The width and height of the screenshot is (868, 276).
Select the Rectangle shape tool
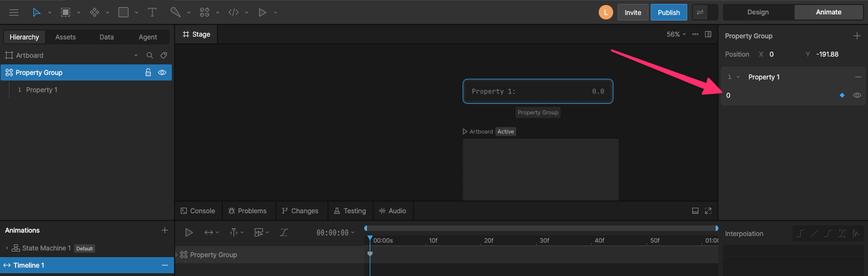coord(123,12)
